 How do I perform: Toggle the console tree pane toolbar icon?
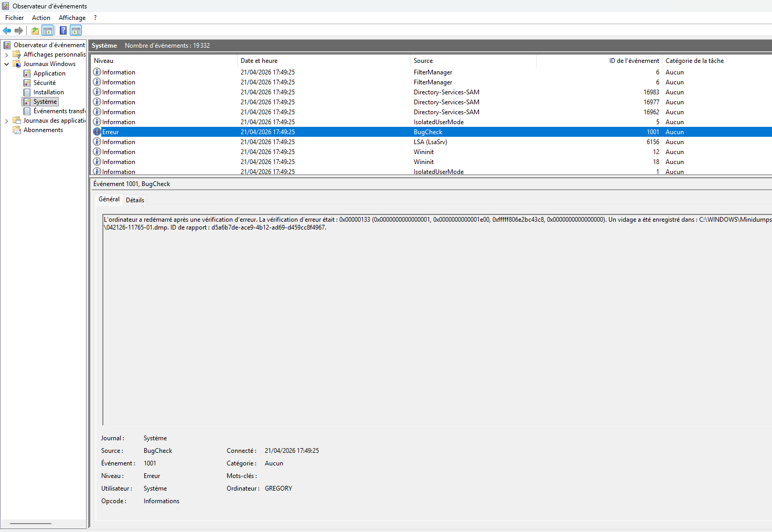48,30
